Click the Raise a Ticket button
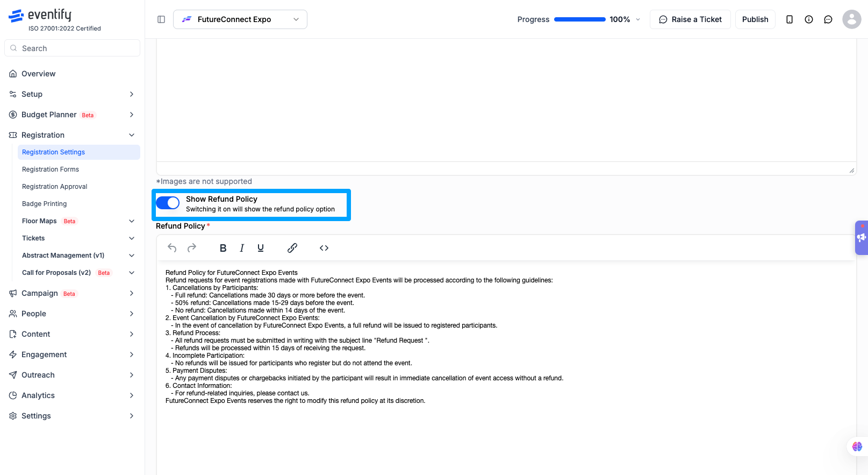 click(690, 19)
